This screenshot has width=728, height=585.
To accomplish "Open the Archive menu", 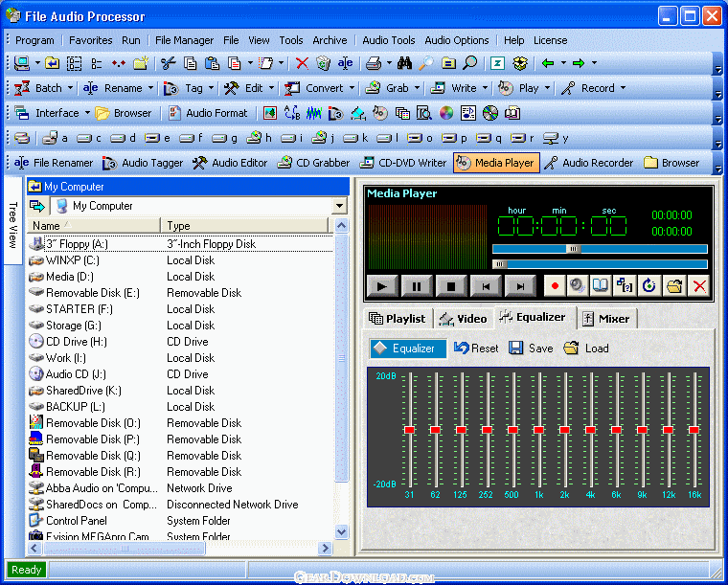I will [x=330, y=40].
